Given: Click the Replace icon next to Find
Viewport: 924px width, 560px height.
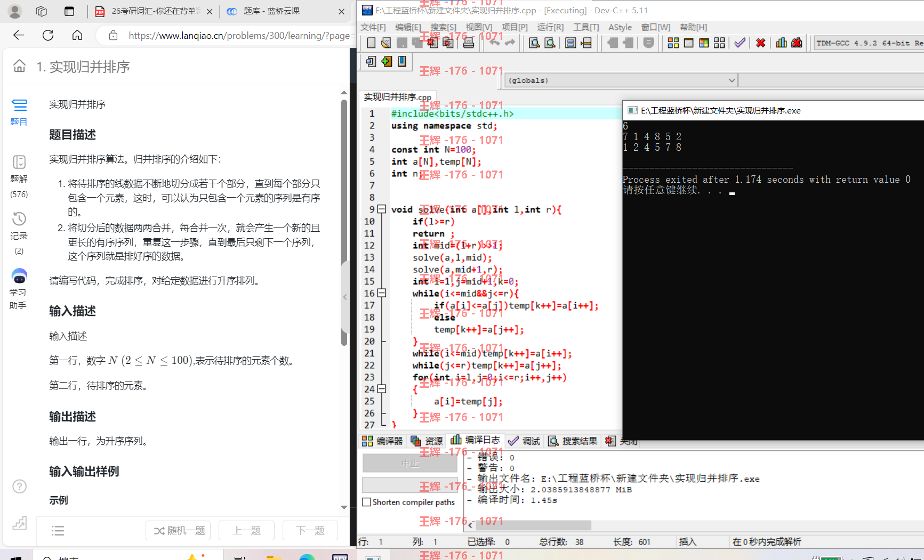Looking at the screenshot, I should (x=550, y=43).
